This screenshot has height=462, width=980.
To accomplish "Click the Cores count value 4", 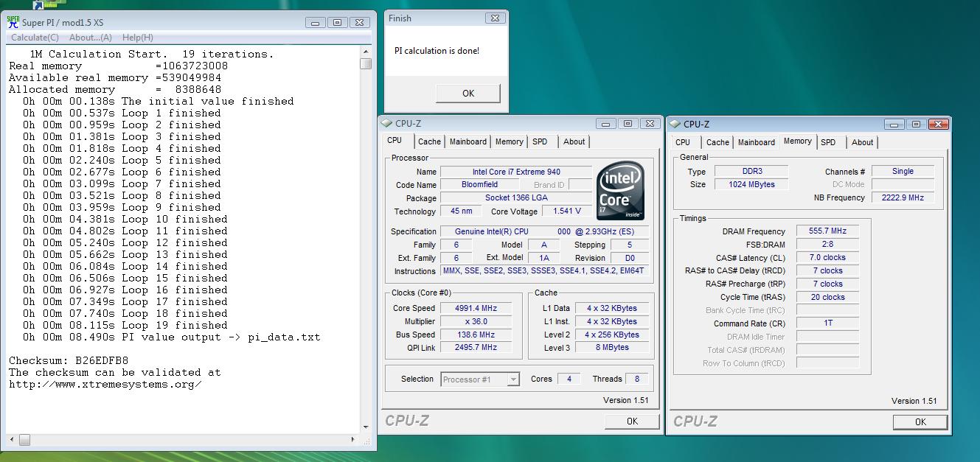I will click(x=569, y=379).
